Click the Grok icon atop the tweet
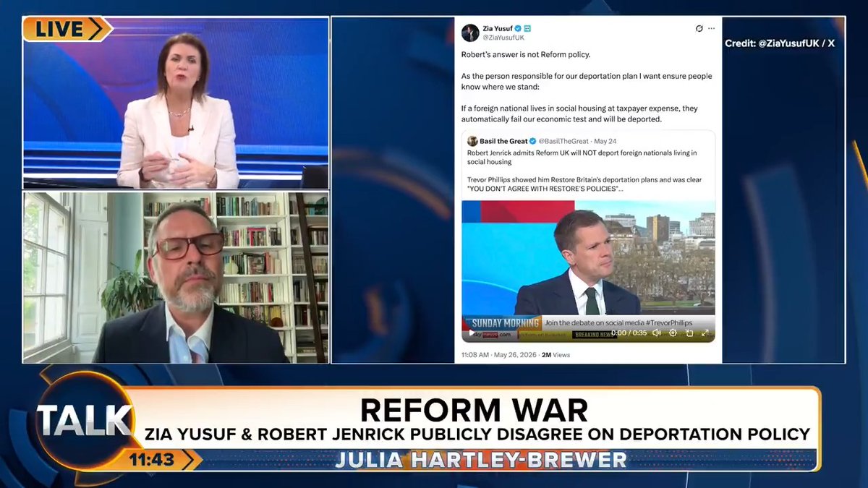Screen dimensions: 868x488 (699, 29)
